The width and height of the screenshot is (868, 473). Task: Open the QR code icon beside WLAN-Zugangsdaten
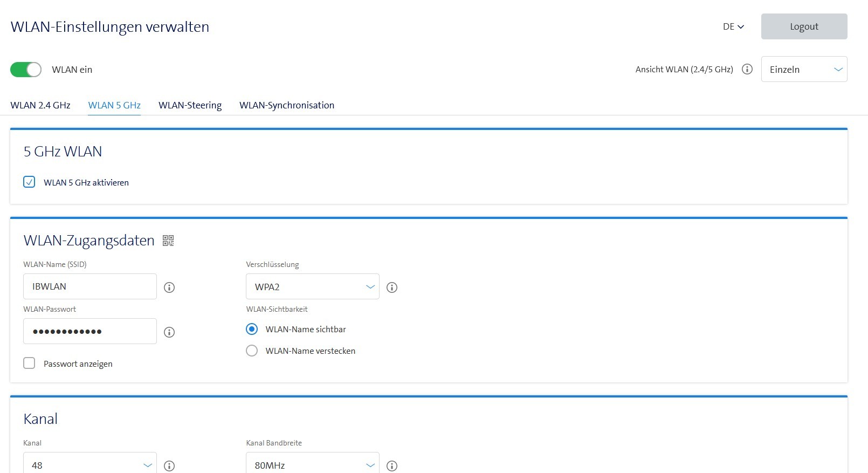[x=168, y=241]
